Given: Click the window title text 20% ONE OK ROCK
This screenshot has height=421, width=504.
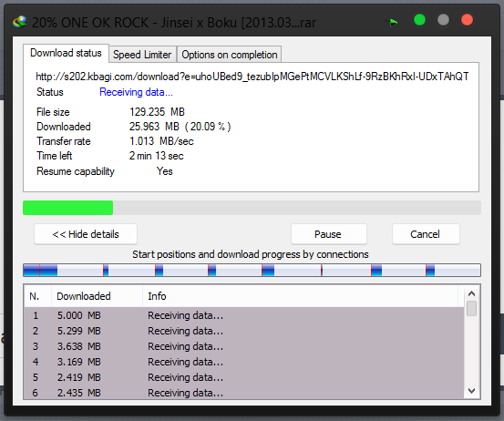Looking at the screenshot, I should click(174, 23).
